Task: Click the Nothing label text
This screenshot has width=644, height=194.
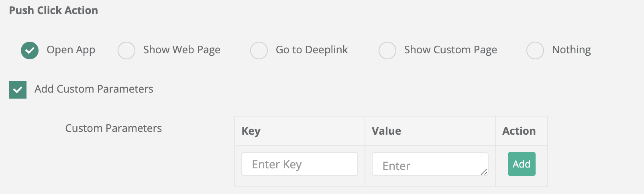Action: [x=571, y=50]
